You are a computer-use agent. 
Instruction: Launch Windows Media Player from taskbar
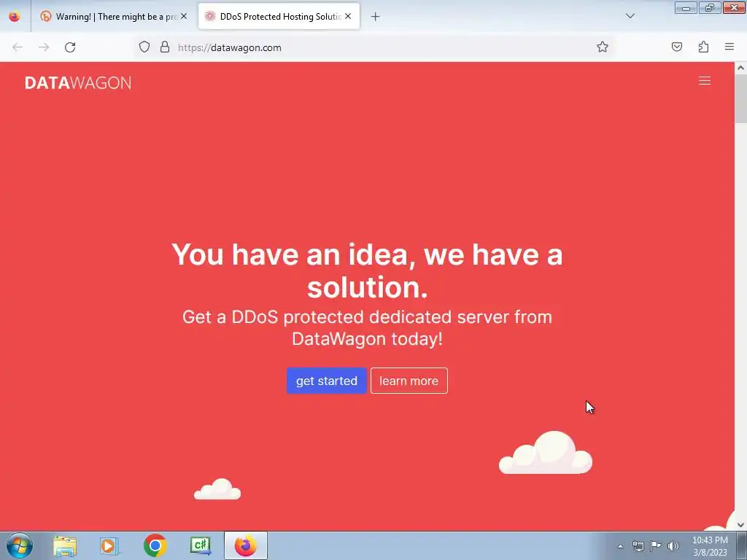109,546
